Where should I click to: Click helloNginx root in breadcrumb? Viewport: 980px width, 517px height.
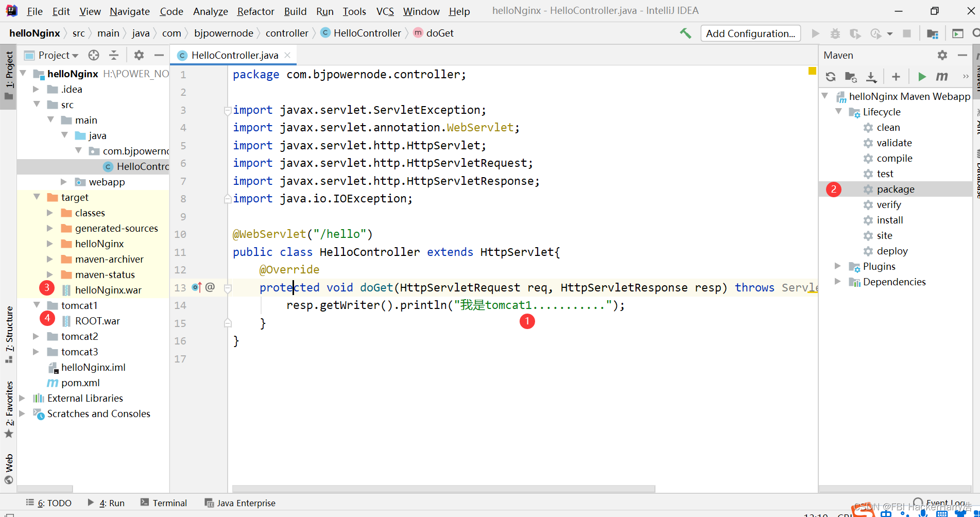click(35, 33)
